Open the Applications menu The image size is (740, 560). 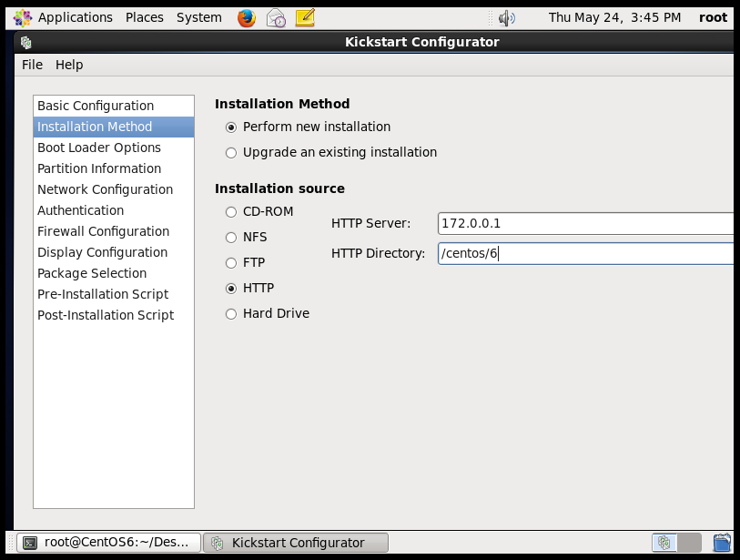(75, 17)
